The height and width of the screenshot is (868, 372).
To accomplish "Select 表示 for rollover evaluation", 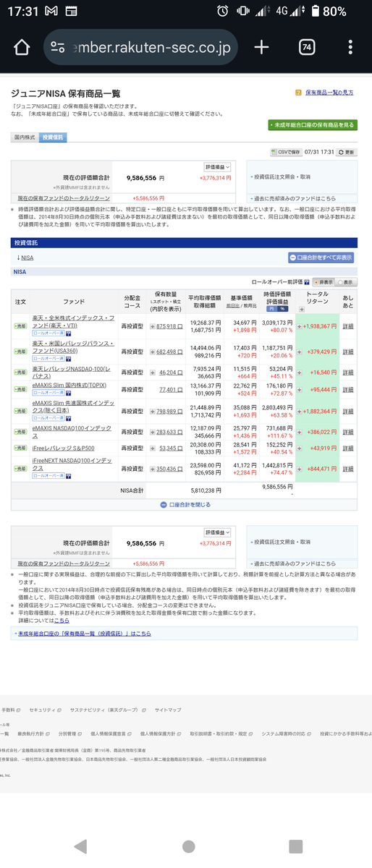I will click(346, 282).
